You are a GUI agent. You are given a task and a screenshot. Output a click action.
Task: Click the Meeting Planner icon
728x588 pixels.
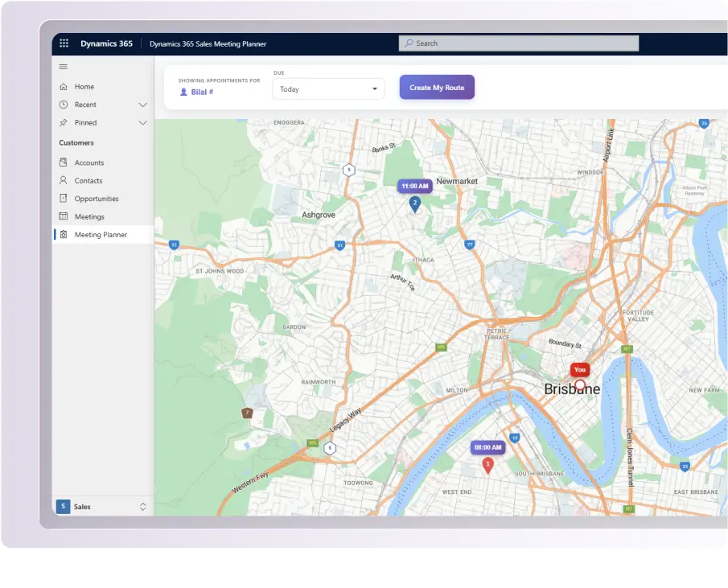[x=64, y=234]
